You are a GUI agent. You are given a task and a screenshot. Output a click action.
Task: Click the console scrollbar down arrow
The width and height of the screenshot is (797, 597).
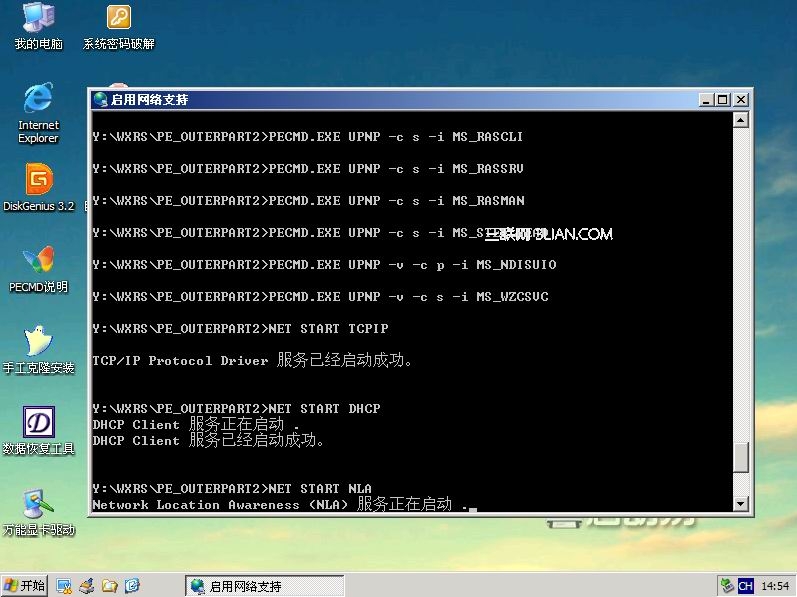pos(741,504)
